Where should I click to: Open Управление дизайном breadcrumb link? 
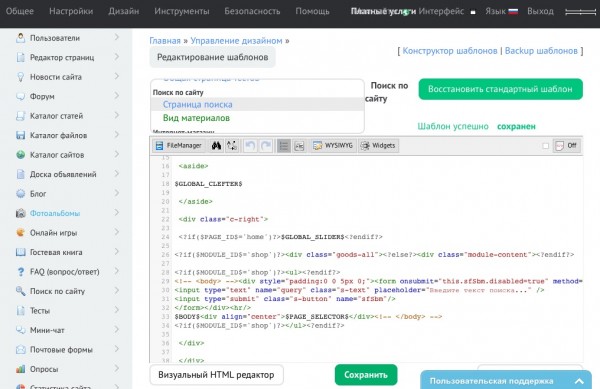236,41
